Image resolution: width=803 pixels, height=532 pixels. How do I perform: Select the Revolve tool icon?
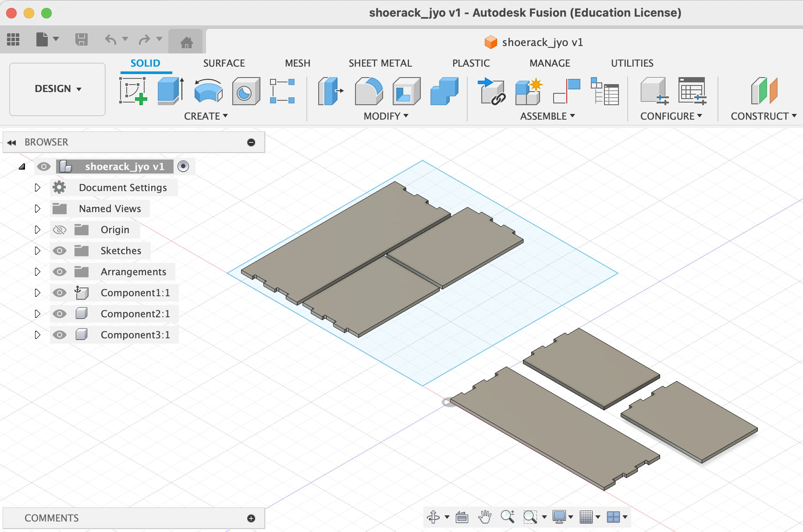(208, 91)
